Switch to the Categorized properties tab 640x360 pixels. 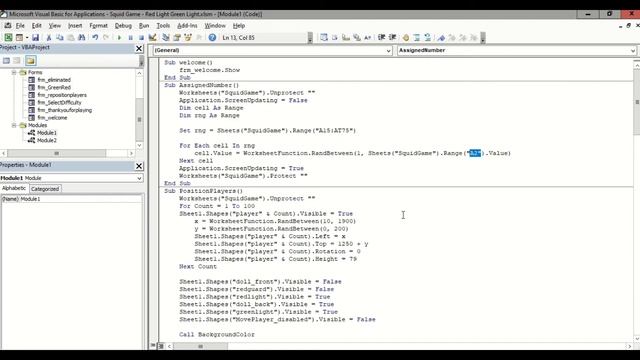pos(45,189)
